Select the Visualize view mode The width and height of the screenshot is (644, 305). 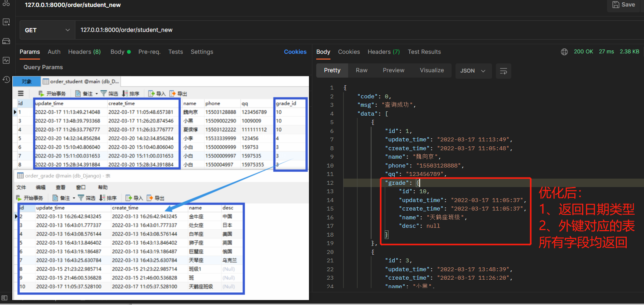[x=432, y=71]
